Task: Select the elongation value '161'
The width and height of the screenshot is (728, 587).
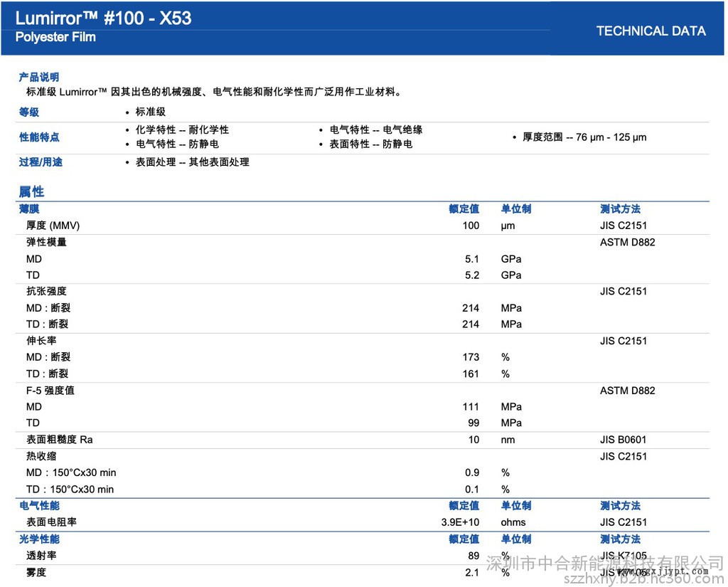Action: pos(471,374)
